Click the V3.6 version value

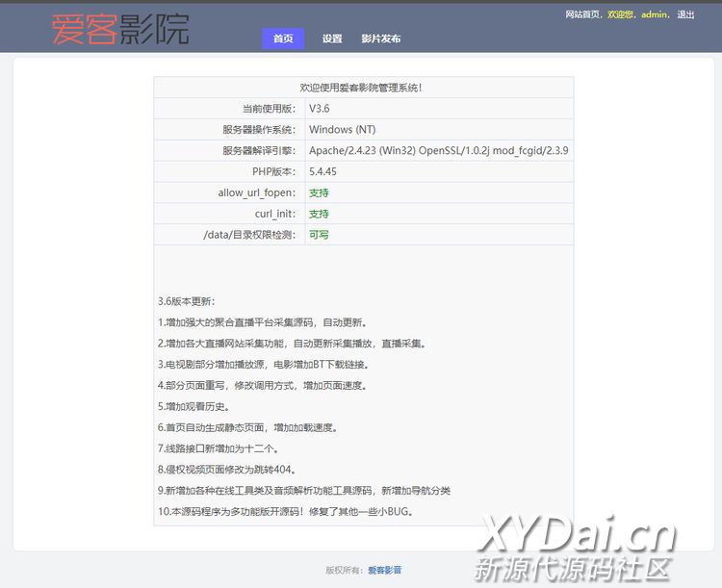pos(319,109)
